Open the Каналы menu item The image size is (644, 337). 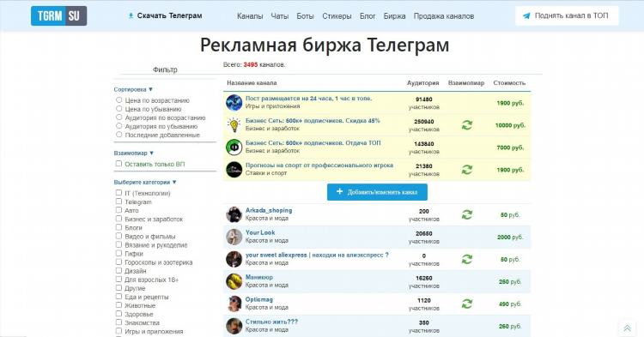250,16
